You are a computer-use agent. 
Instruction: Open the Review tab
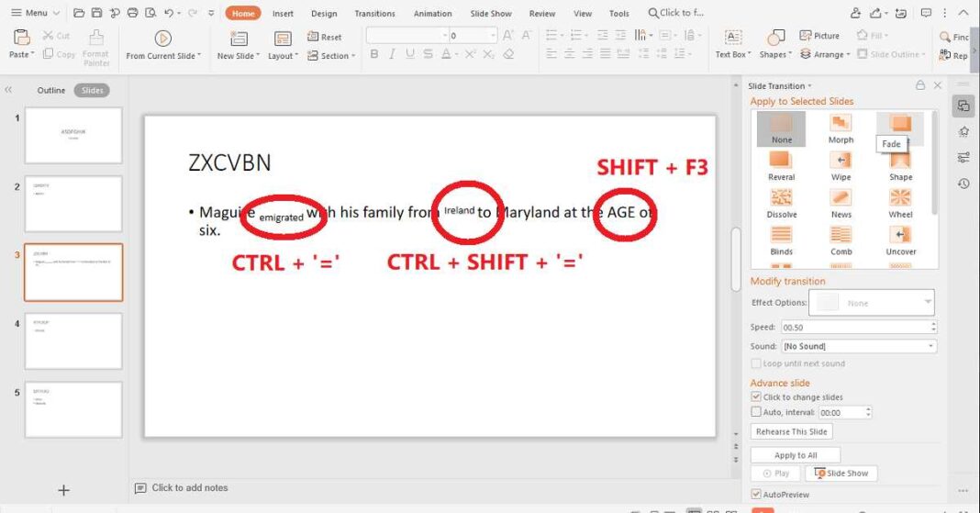coord(542,13)
